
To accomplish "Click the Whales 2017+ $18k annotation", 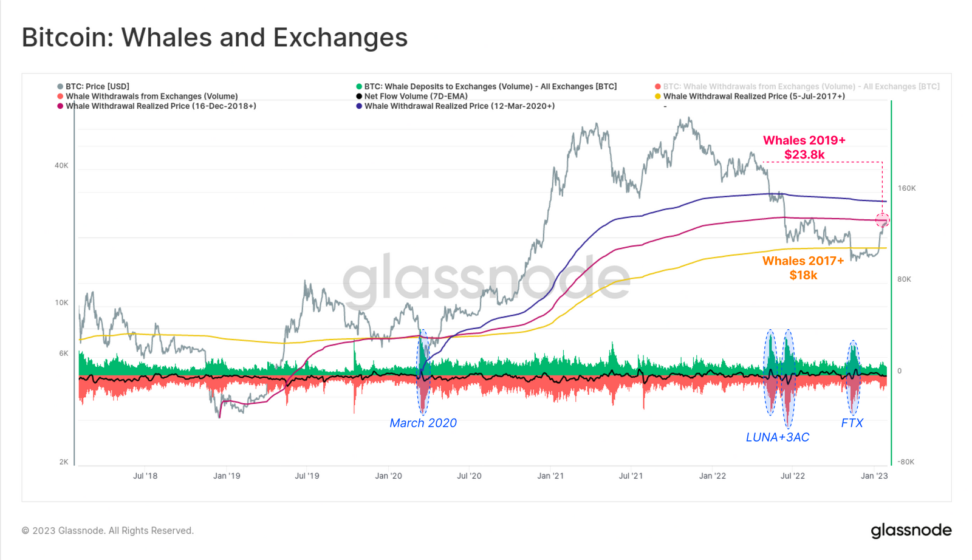I will pos(803,268).
